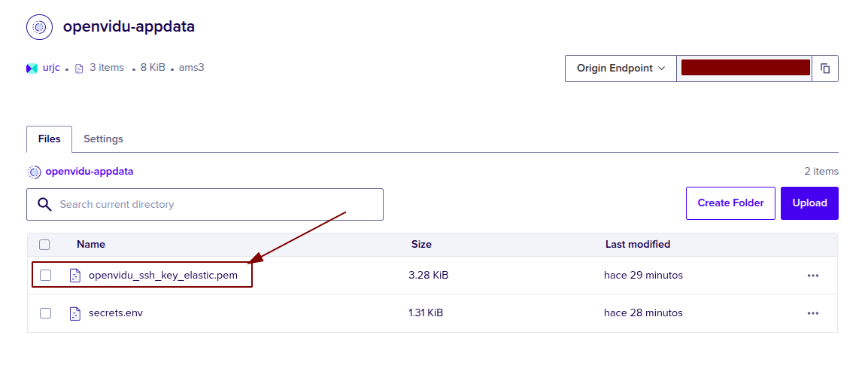
Task: Click the secrets.env file icon
Action: pos(74,313)
